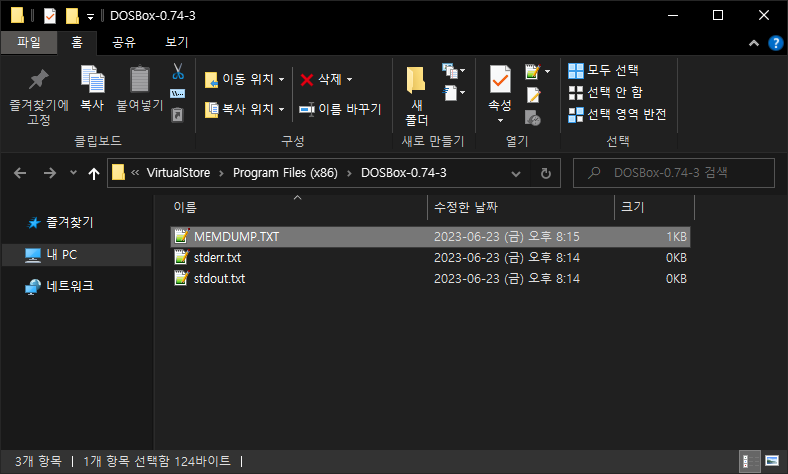Sort by the 수정한 날짜 column header
Screen dimensions: 788x474
click(465, 207)
